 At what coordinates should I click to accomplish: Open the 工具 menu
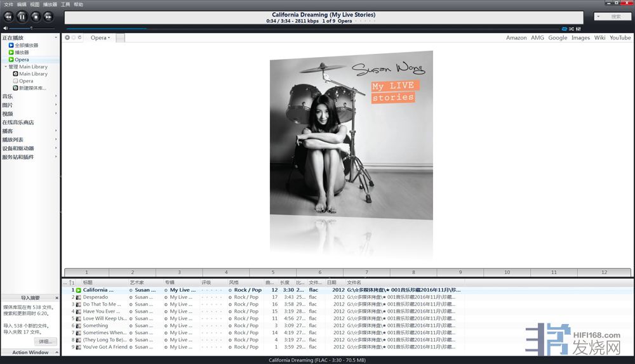65,4
